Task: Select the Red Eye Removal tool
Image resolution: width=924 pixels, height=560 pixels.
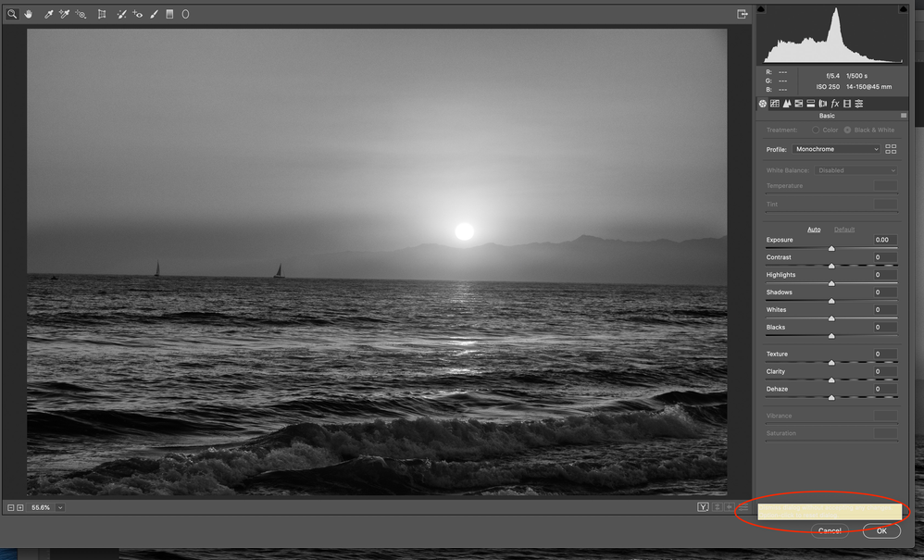Action: click(x=137, y=14)
